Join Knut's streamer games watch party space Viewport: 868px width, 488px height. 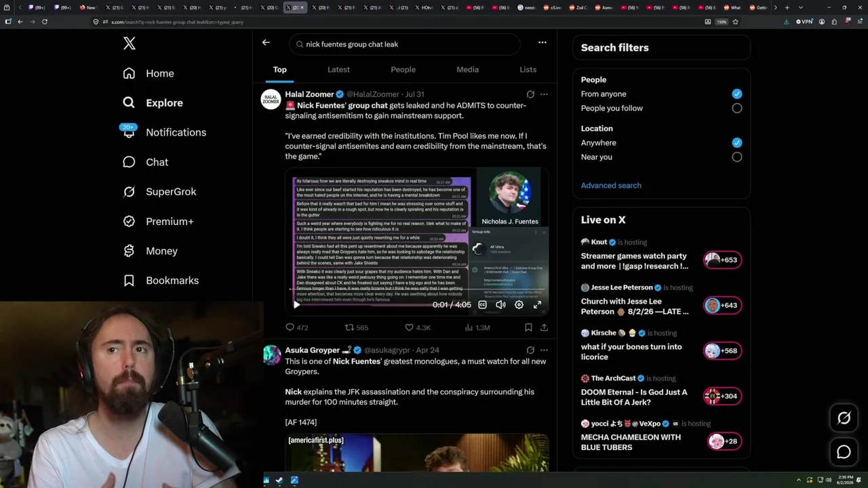635,261
